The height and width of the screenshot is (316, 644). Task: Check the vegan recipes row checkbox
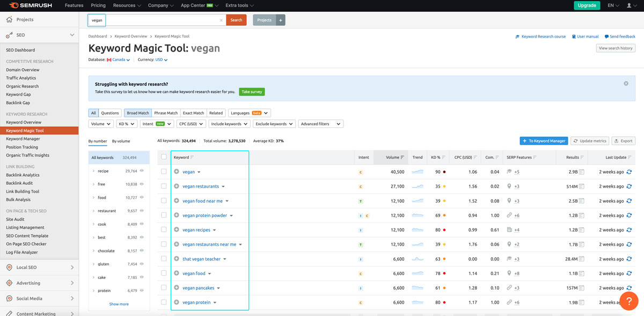point(164,230)
